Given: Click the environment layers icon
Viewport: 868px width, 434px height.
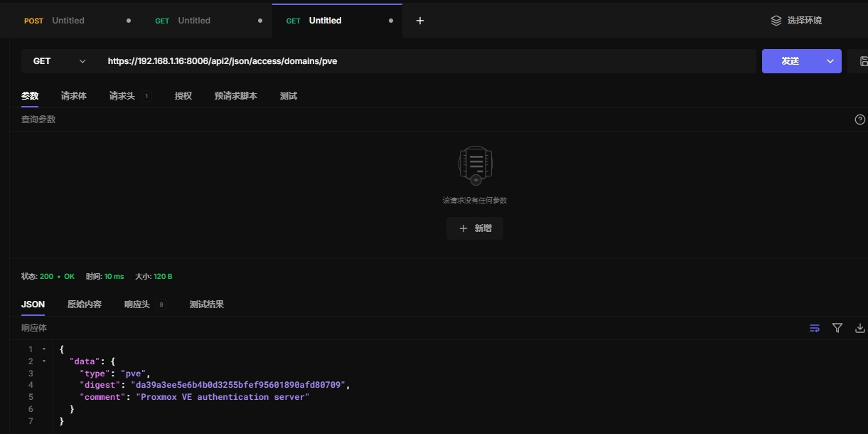Looking at the screenshot, I should coord(776,21).
